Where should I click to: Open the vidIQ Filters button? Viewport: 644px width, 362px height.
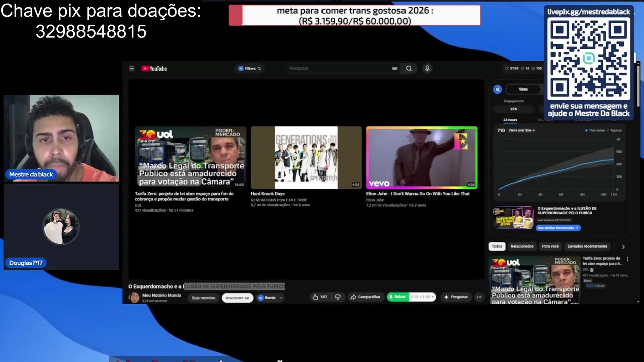tap(250, 69)
